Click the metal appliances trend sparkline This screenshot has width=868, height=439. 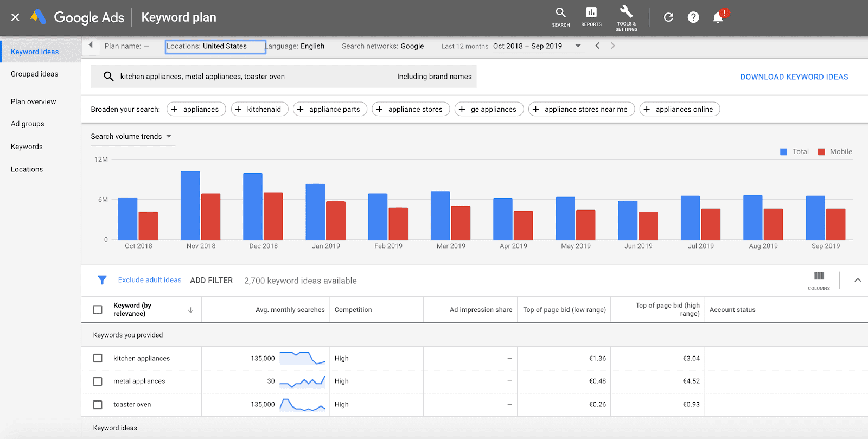(302, 381)
